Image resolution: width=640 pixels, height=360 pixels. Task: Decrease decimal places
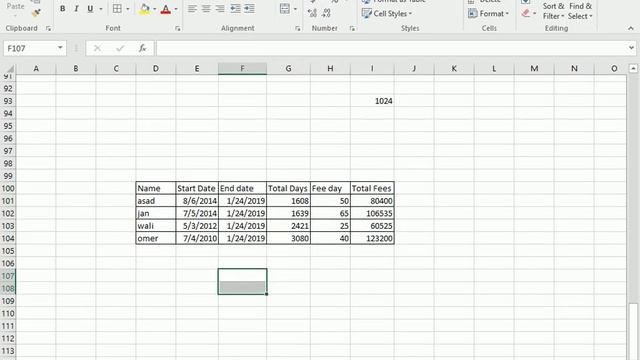[326, 13]
